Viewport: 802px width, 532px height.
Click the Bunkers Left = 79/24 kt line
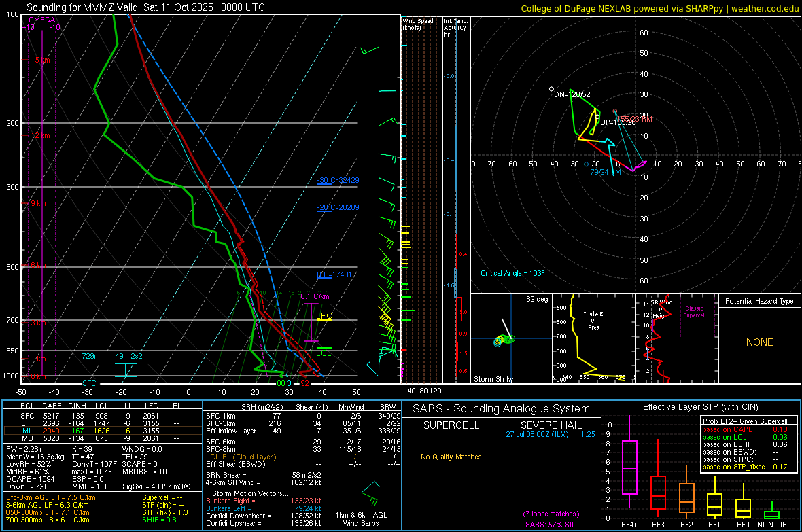[264, 508]
